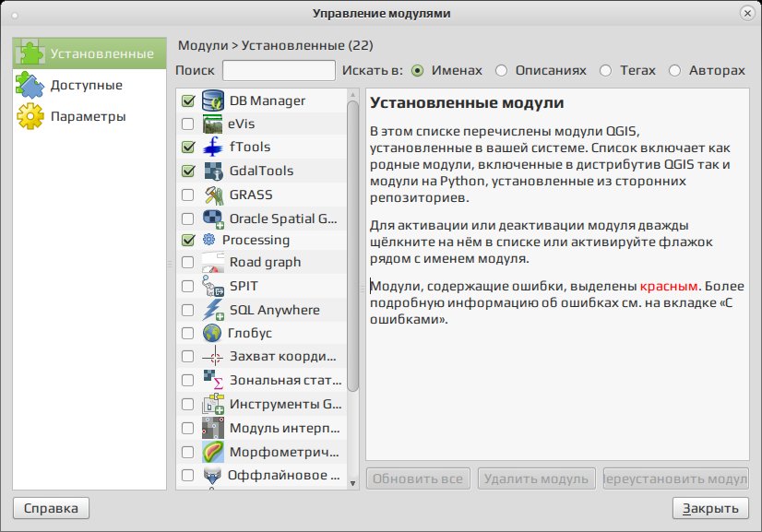Click the Инструменты G... plugin icon
This screenshot has height=532, width=762.
click(213, 404)
